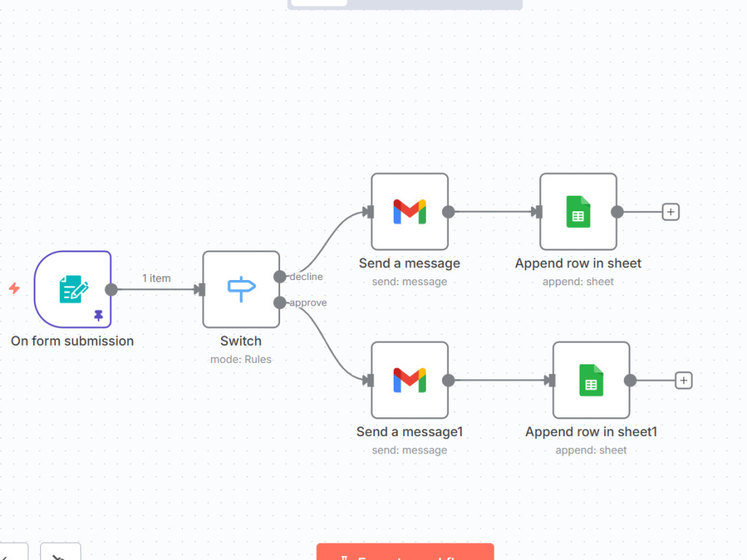Image resolution: width=747 pixels, height=560 pixels.
Task: Click the 'Send a message1' title
Action: [409, 432]
